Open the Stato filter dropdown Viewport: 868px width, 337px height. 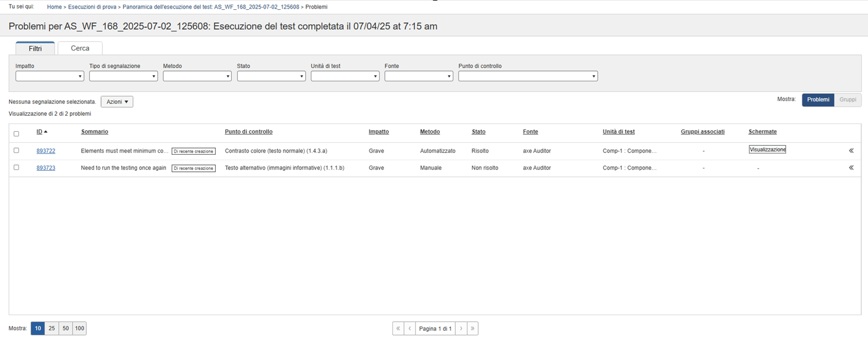[x=271, y=76]
